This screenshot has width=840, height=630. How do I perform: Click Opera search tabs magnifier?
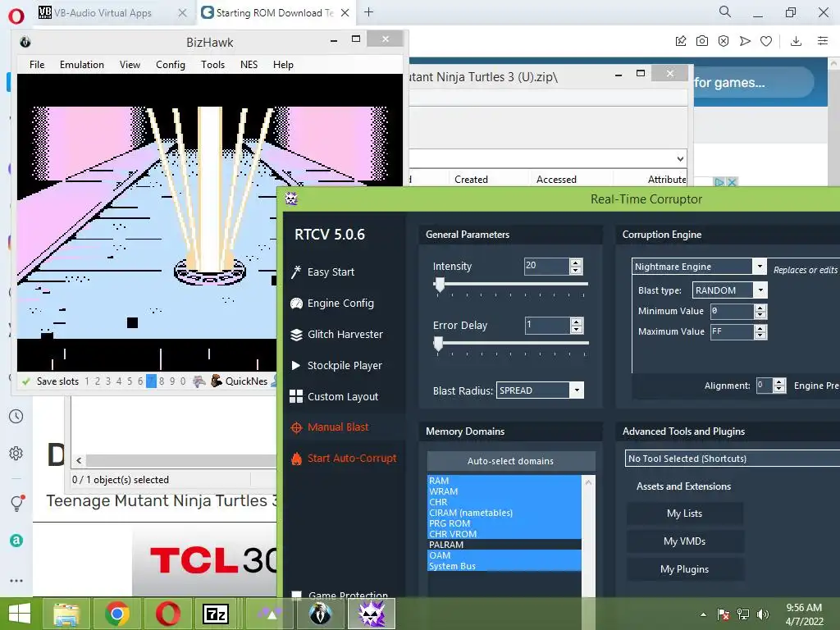point(725,11)
